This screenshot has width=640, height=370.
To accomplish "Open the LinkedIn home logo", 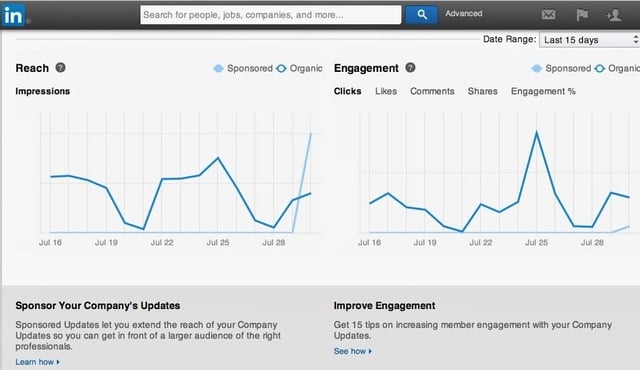I will click(13, 15).
